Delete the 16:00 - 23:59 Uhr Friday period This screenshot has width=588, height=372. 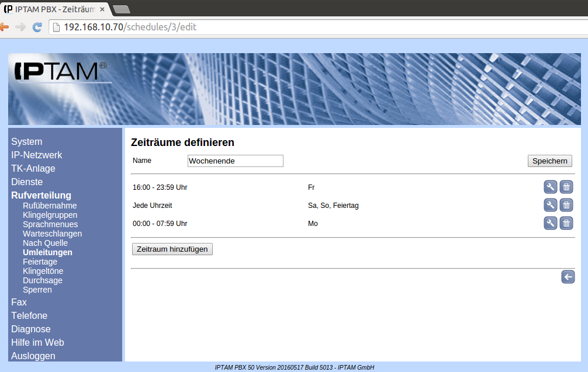pos(566,187)
